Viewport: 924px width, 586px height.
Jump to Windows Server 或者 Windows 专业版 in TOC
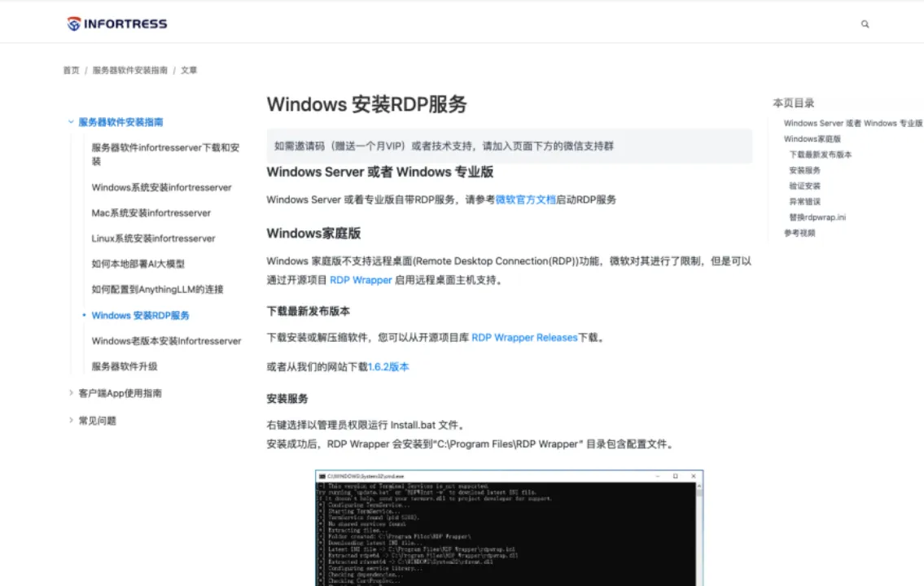(852, 123)
